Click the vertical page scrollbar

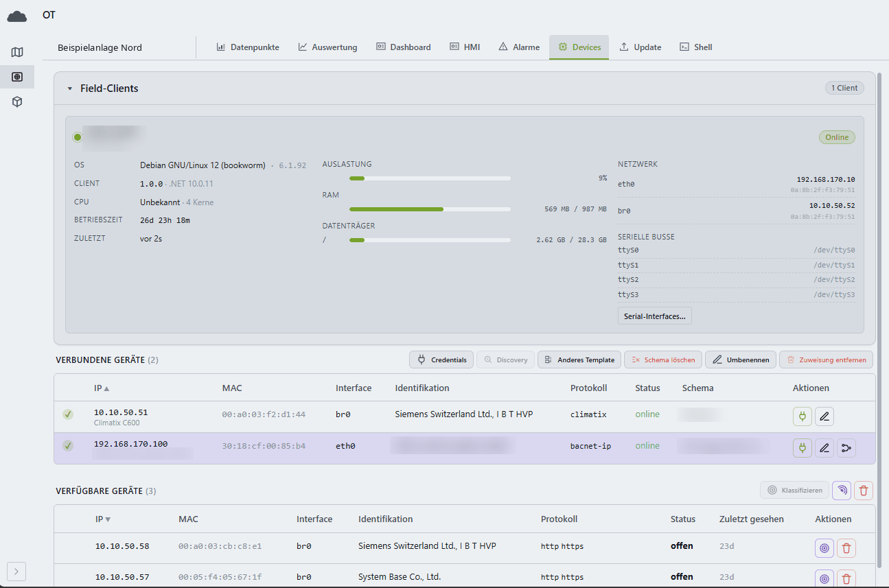coord(881,319)
